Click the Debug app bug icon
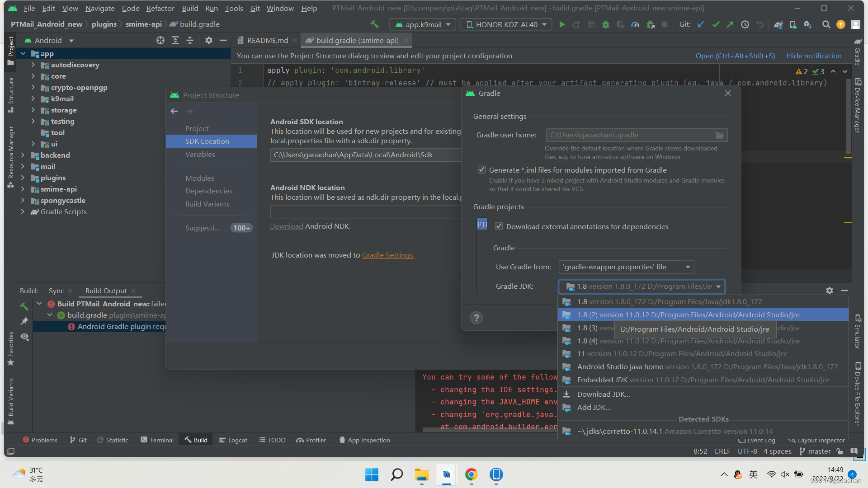 tap(606, 25)
